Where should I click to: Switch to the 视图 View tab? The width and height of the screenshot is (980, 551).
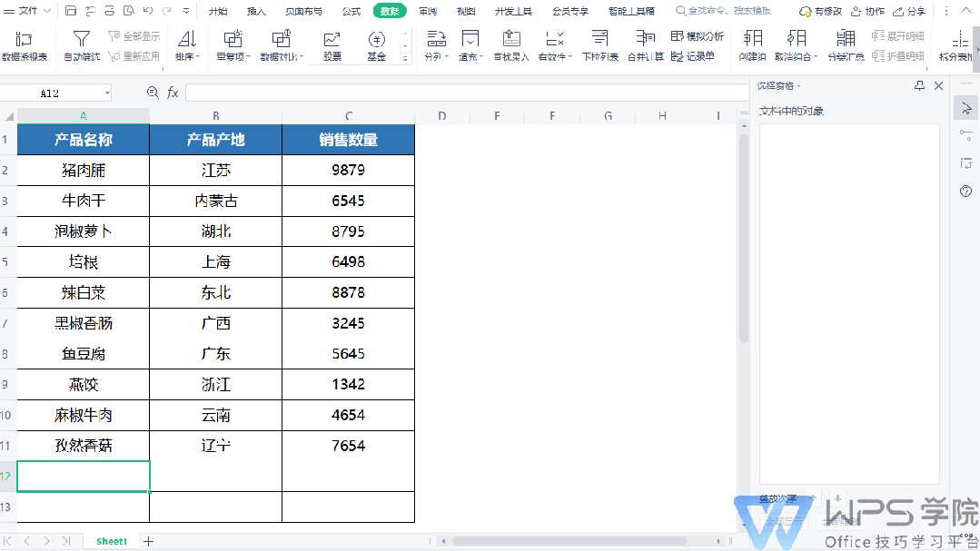(466, 11)
